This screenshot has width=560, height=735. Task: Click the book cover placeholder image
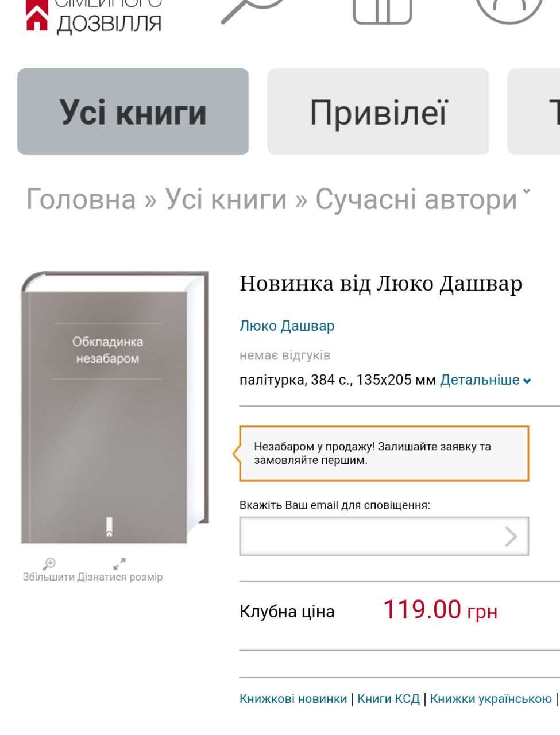click(115, 407)
